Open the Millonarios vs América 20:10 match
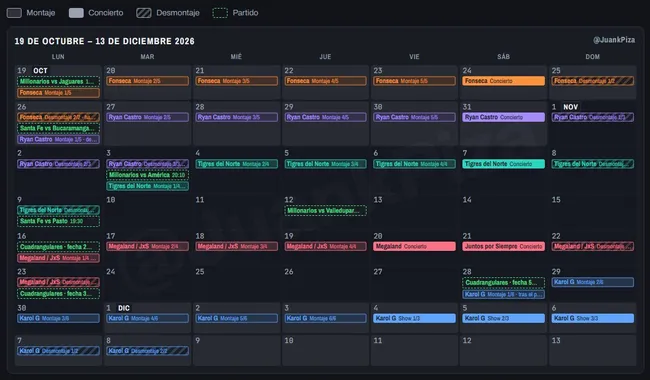Image resolution: width=650 pixels, height=380 pixels. point(148,175)
